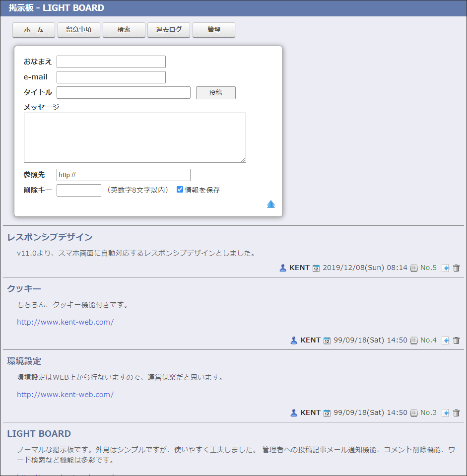Open the 留意事項 page

click(x=79, y=30)
